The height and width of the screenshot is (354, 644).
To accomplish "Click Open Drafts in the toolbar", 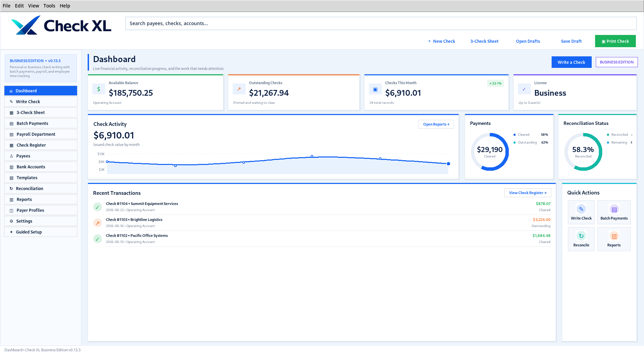I will point(528,41).
